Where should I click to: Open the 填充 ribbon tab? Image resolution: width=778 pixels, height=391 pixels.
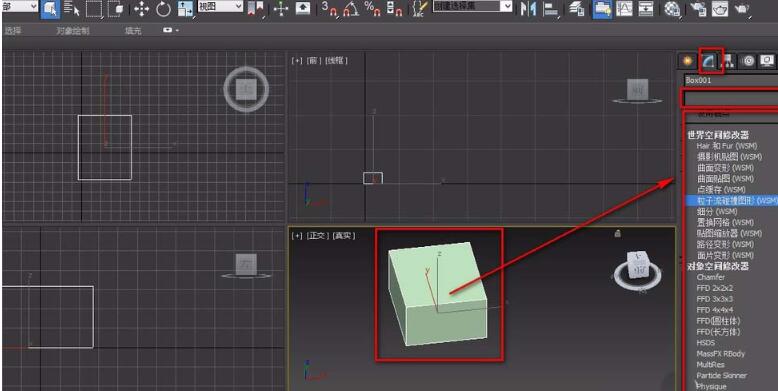[x=133, y=31]
